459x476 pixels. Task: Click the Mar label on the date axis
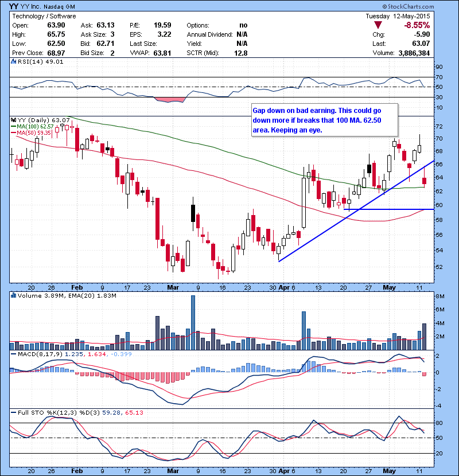coord(173,287)
